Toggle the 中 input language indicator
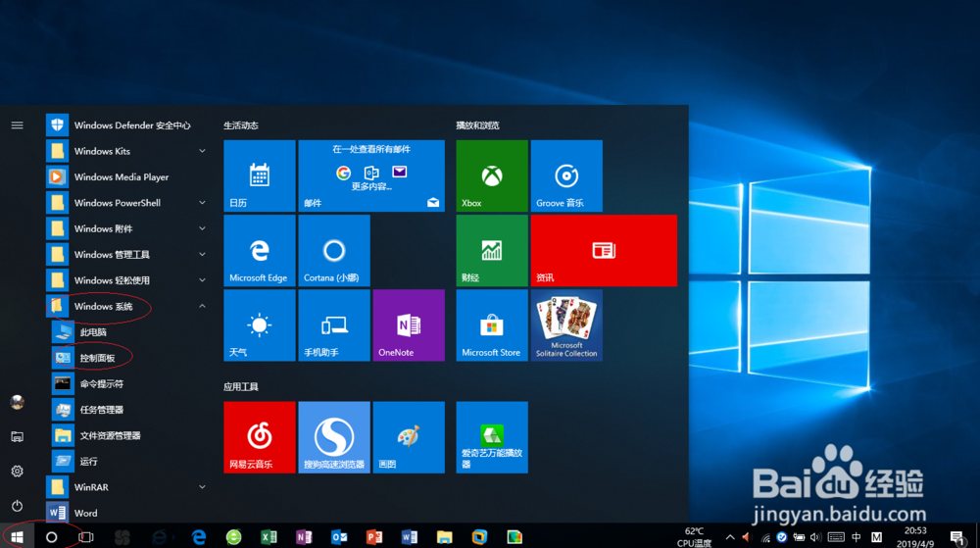Image resolution: width=980 pixels, height=548 pixels. tap(857, 537)
